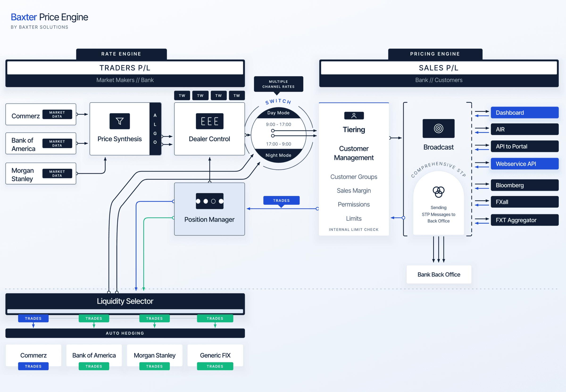
Task: Click the Permissions text
Action: pos(354,204)
